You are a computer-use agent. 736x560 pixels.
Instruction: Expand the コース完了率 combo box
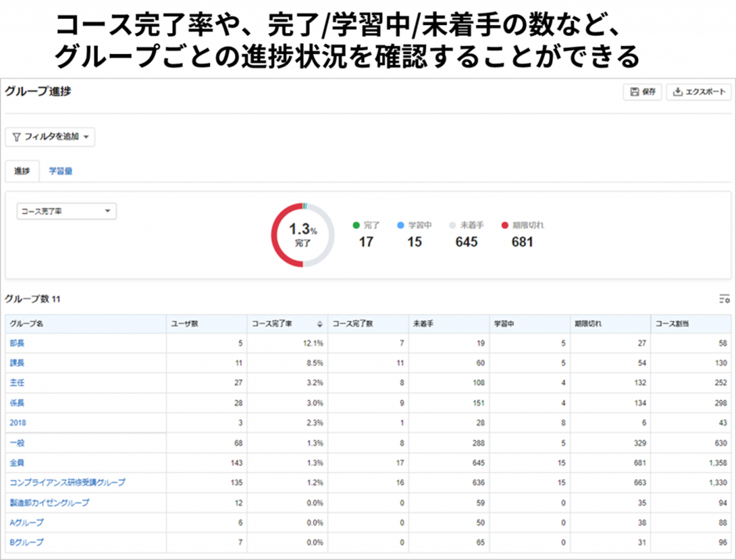(x=67, y=211)
